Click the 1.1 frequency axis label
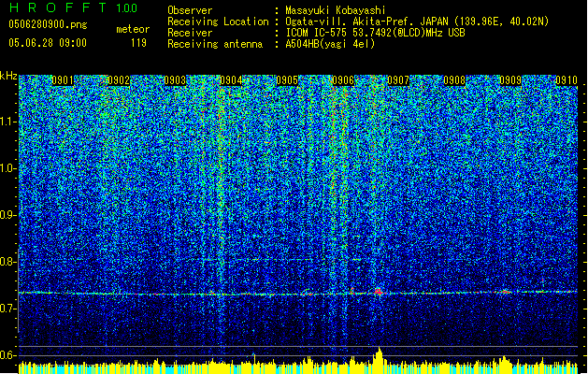The width and height of the screenshot is (588, 374). (x=8, y=122)
